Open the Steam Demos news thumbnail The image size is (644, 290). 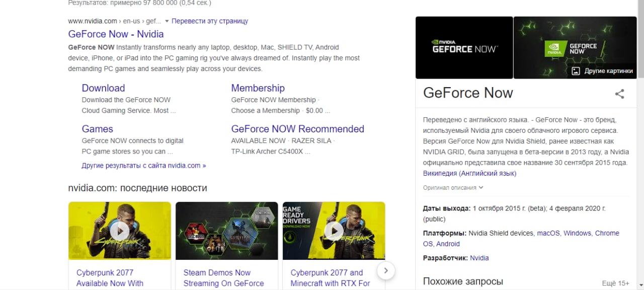coord(226,231)
